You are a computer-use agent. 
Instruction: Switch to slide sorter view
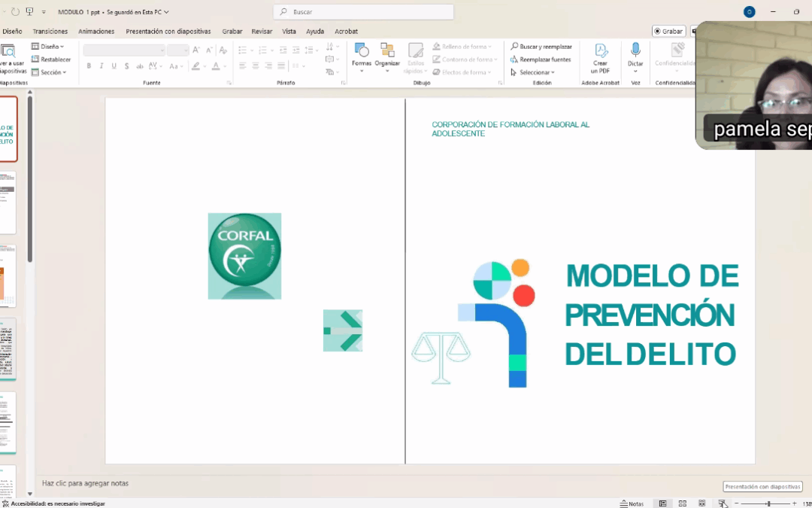[683, 503]
